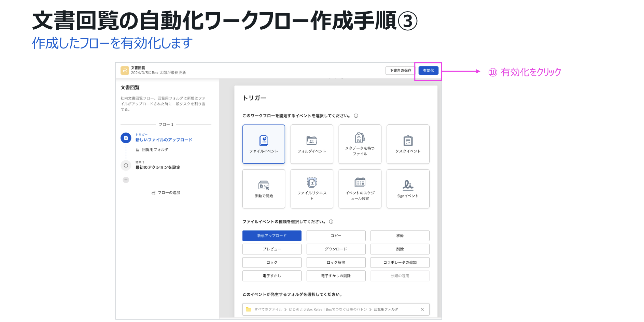This screenshot has width=644, height=322.
Task: Choose the ダウンロード event type option
Action: 336,249
